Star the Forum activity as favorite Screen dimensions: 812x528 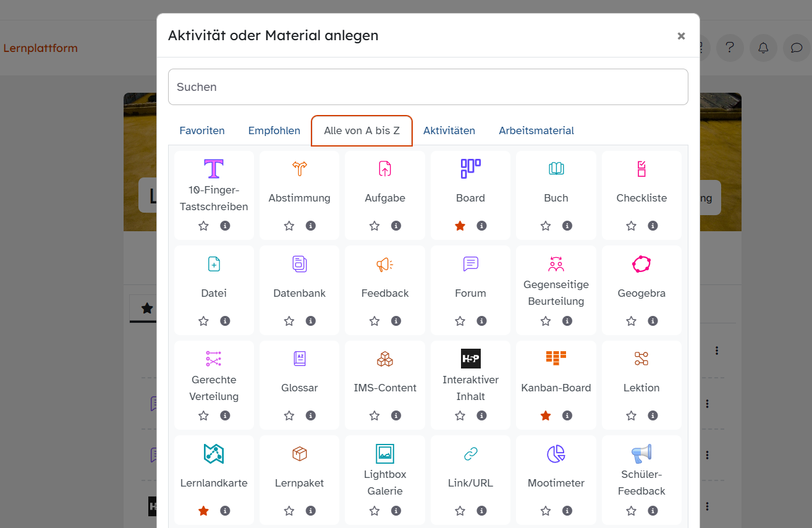click(460, 321)
